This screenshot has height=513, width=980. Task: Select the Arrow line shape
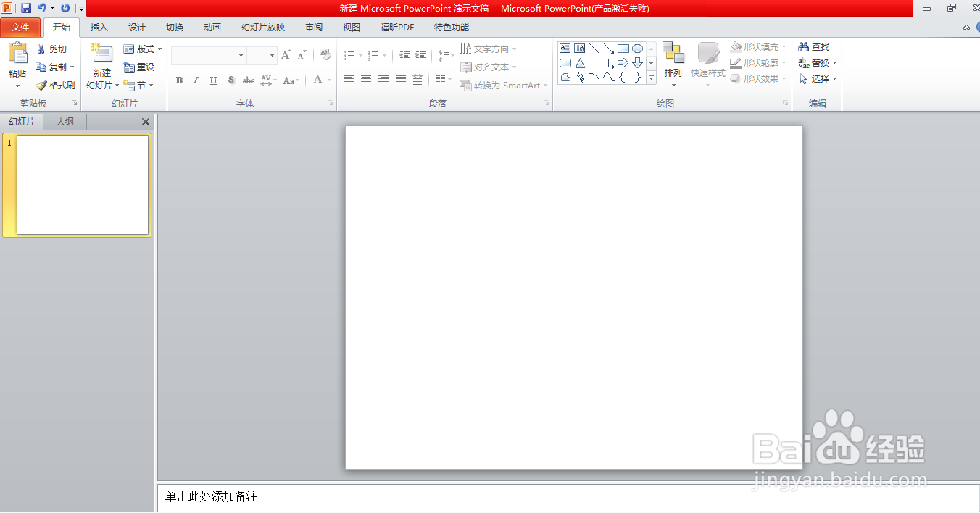[x=608, y=49]
